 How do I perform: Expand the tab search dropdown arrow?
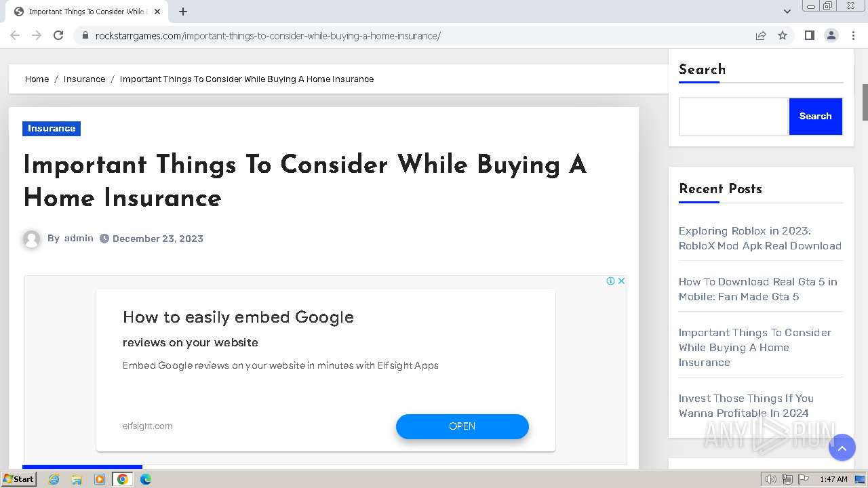coord(787,12)
